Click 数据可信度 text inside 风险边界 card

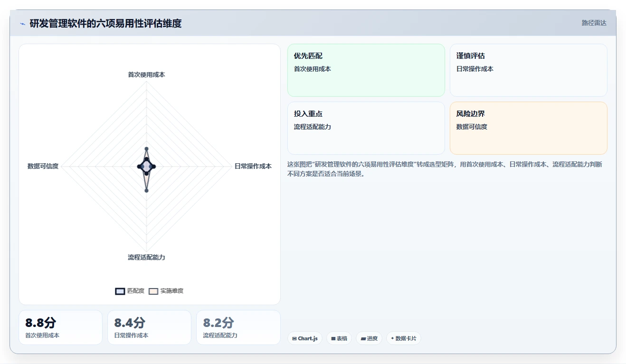(x=472, y=127)
